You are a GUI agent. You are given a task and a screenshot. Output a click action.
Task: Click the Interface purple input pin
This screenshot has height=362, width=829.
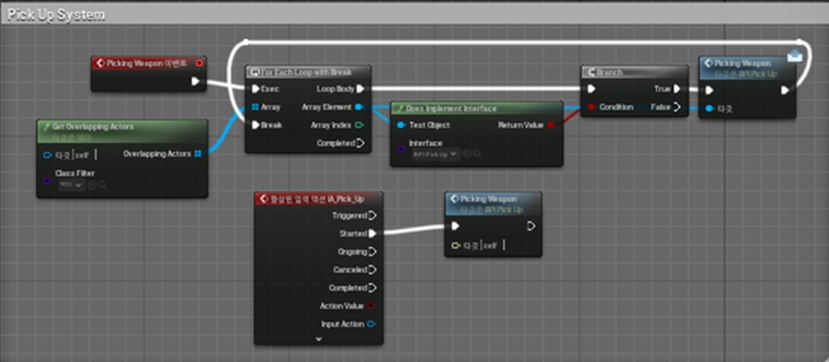point(401,150)
